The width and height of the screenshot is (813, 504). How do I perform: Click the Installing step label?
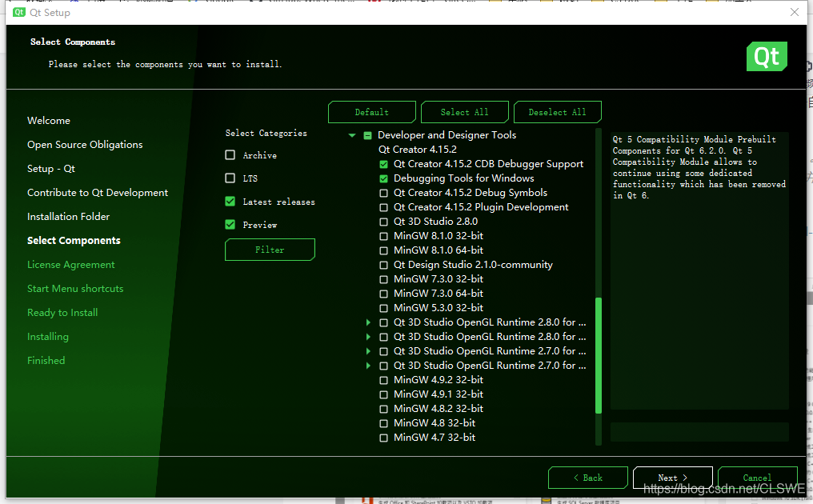(48, 337)
